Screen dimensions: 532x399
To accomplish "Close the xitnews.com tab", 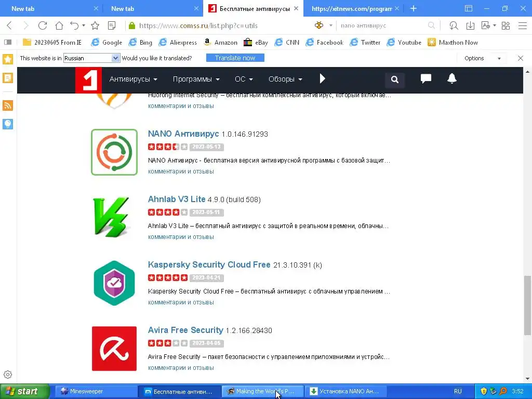I will point(396,8).
